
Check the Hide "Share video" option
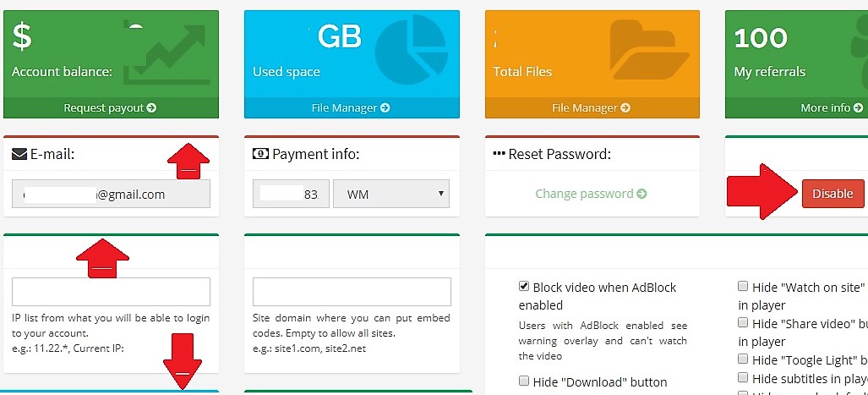point(743,322)
